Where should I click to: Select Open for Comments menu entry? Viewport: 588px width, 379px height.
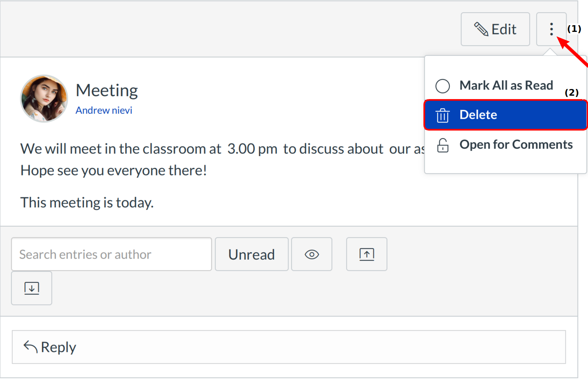click(515, 145)
